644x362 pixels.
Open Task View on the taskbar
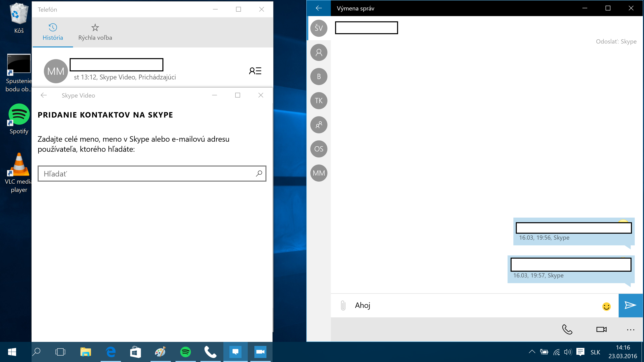pyautogui.click(x=60, y=352)
